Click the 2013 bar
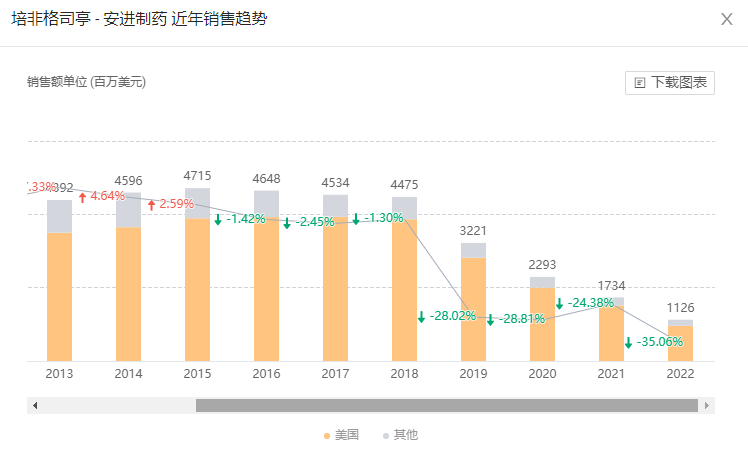This screenshot has height=451, width=748. coord(60,281)
